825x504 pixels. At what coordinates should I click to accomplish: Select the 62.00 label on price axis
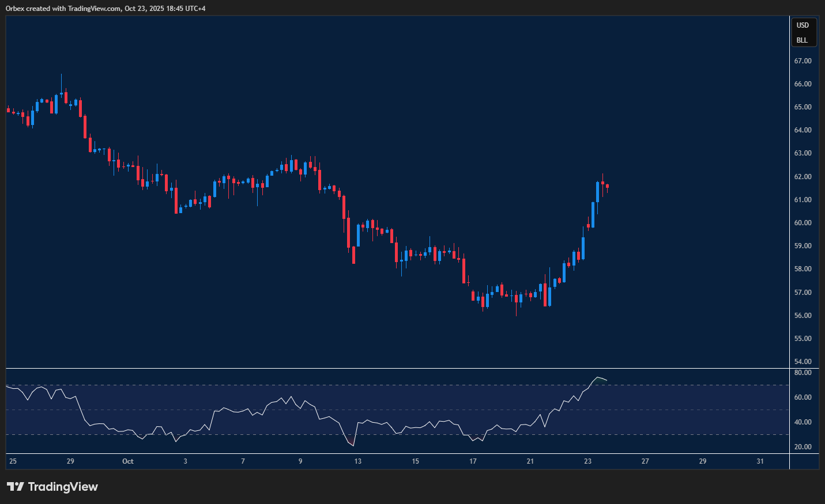[x=803, y=177]
